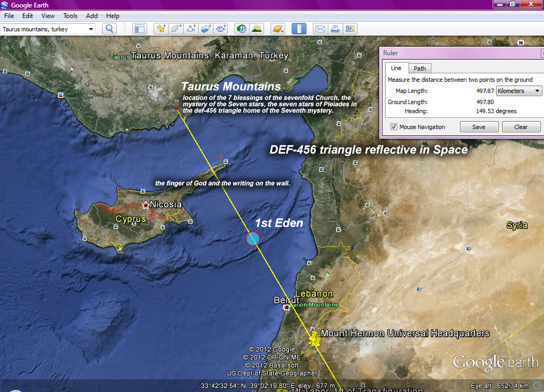Open the View menu
544x392 pixels.
coord(48,16)
